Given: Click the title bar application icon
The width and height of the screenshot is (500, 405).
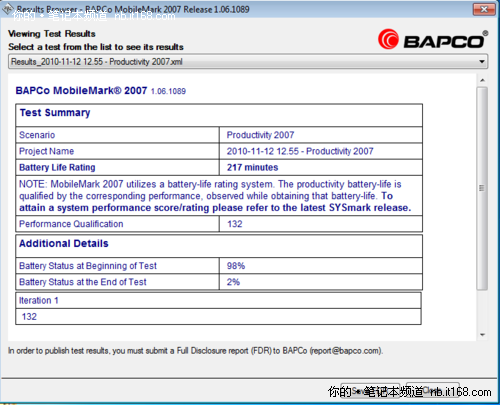Looking at the screenshot, I should [8, 9].
